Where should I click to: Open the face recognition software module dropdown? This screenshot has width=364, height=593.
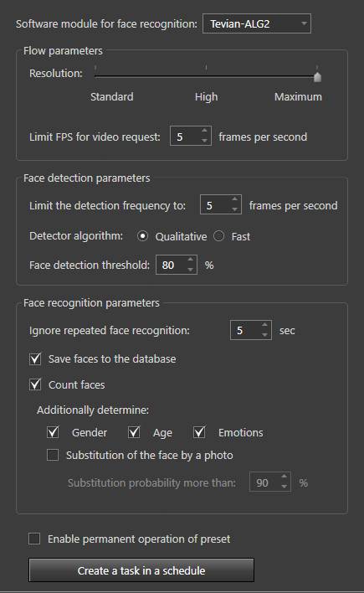point(257,23)
